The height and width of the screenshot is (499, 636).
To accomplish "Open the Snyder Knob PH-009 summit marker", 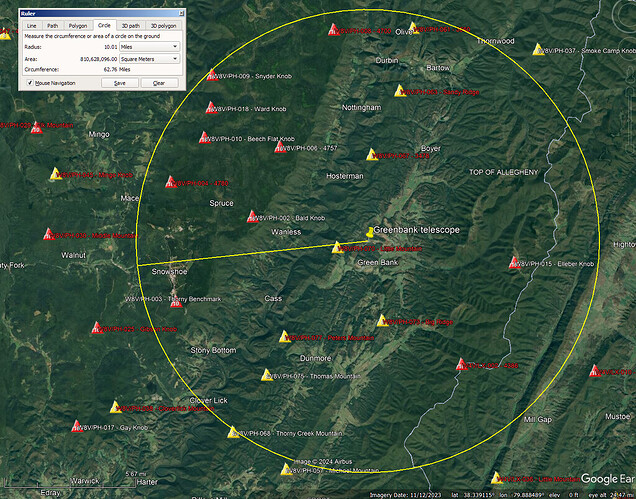I will click(x=212, y=75).
